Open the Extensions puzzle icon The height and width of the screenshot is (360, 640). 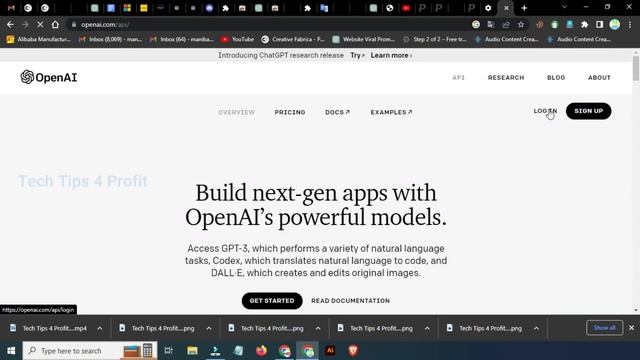coord(584,24)
